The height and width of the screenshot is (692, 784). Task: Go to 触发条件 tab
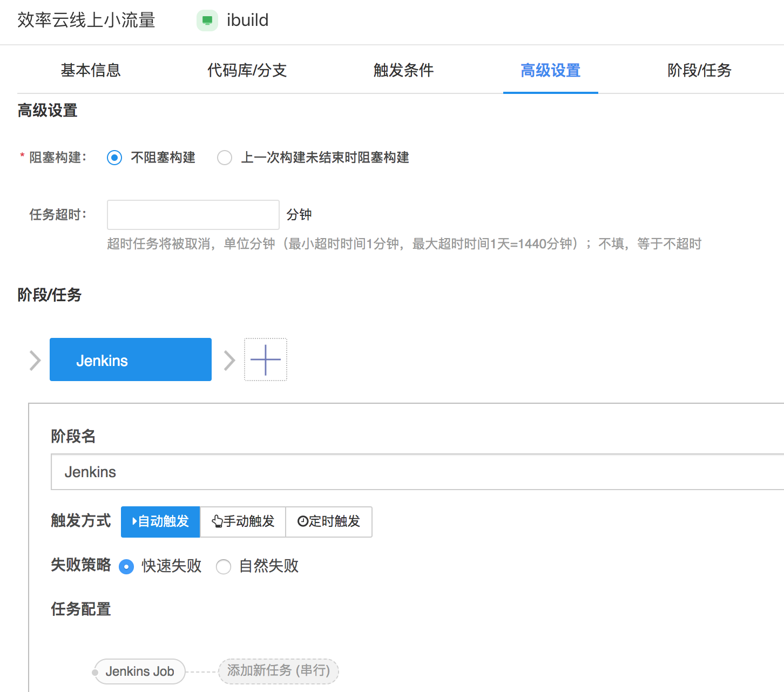(x=403, y=70)
